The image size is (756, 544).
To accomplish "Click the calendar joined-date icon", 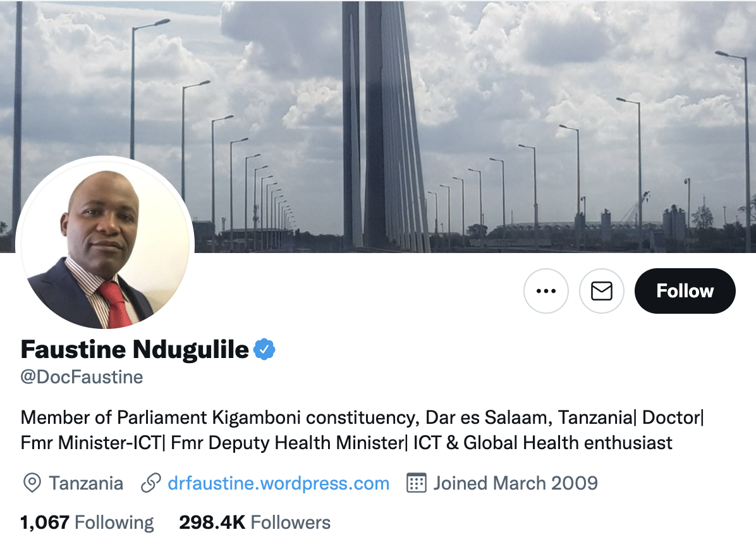I will [417, 483].
